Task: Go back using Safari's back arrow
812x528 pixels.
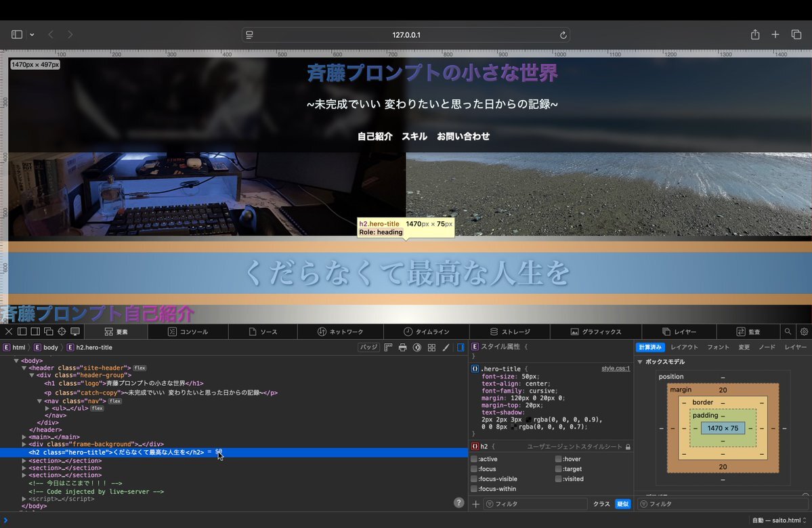Action: coord(51,35)
